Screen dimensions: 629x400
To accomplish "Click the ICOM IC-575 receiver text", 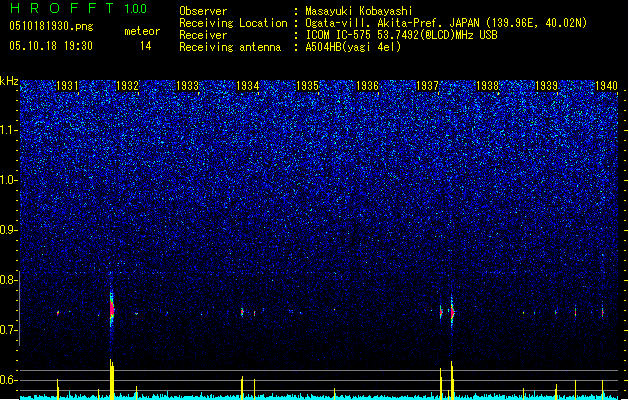I will coord(401,35).
